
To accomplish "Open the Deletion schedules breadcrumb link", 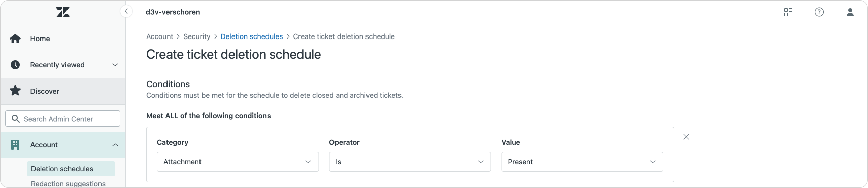I will [x=252, y=36].
